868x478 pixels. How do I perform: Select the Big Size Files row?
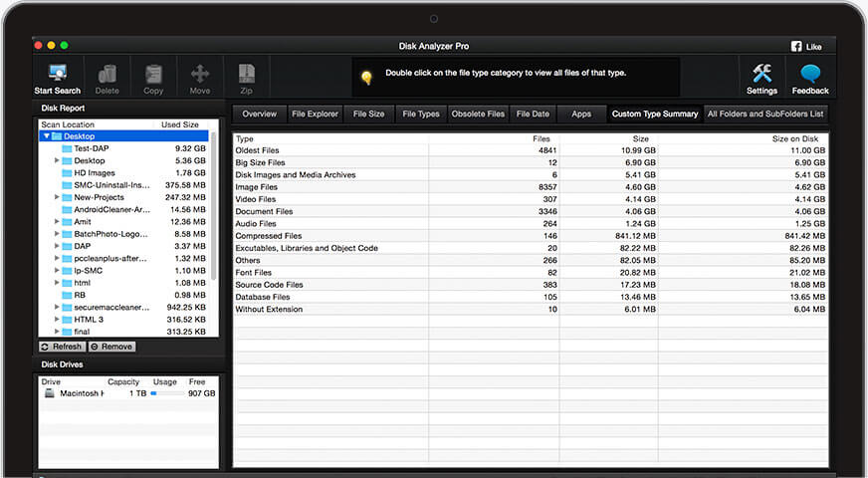(531, 163)
